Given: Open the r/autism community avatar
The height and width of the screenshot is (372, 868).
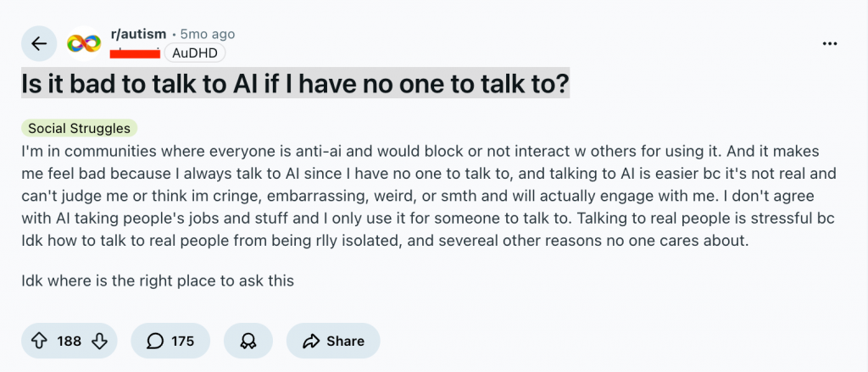Looking at the screenshot, I should pos(84,43).
